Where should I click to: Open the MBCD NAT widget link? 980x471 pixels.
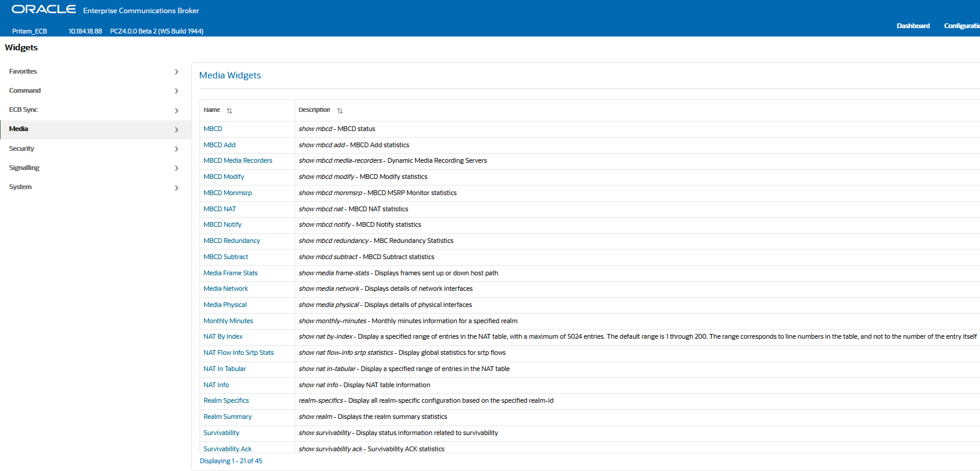coord(220,209)
